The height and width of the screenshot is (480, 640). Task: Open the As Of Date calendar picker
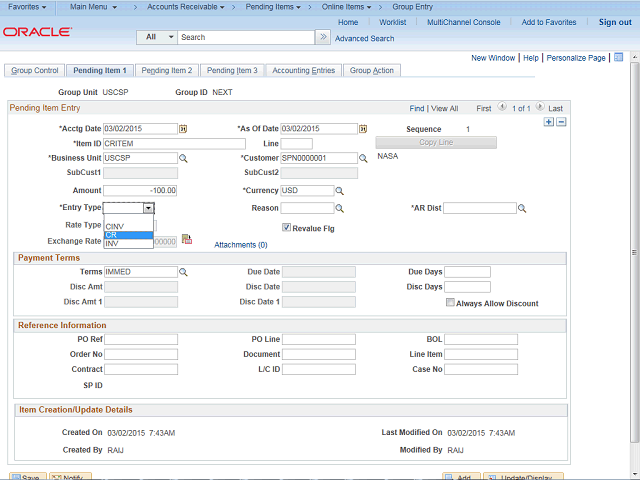[x=362, y=128]
